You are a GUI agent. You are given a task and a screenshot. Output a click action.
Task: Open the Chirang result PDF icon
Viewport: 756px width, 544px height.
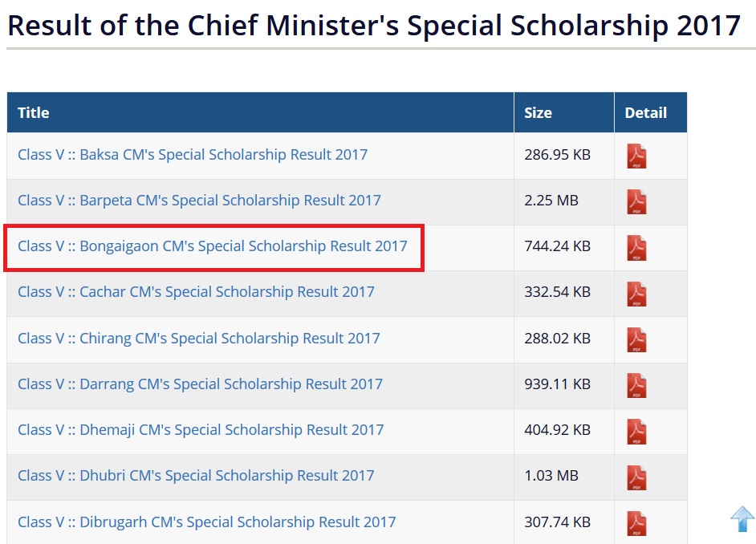click(636, 339)
